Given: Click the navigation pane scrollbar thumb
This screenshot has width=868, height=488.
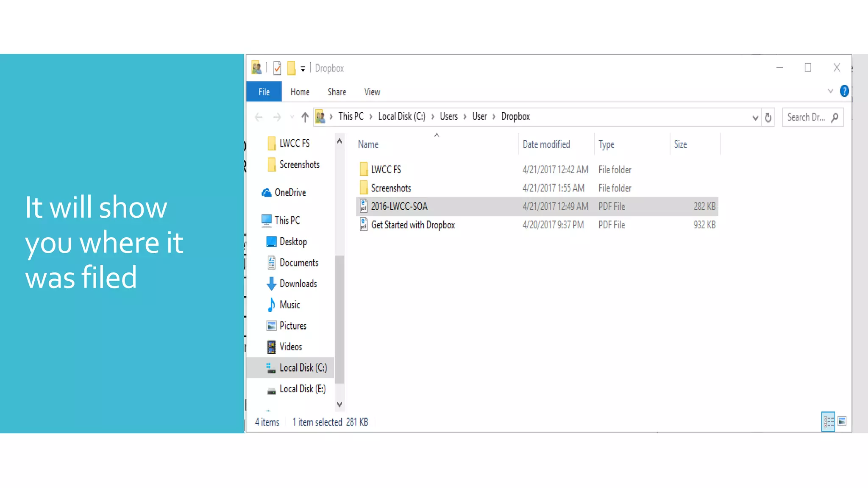Looking at the screenshot, I should (x=339, y=320).
